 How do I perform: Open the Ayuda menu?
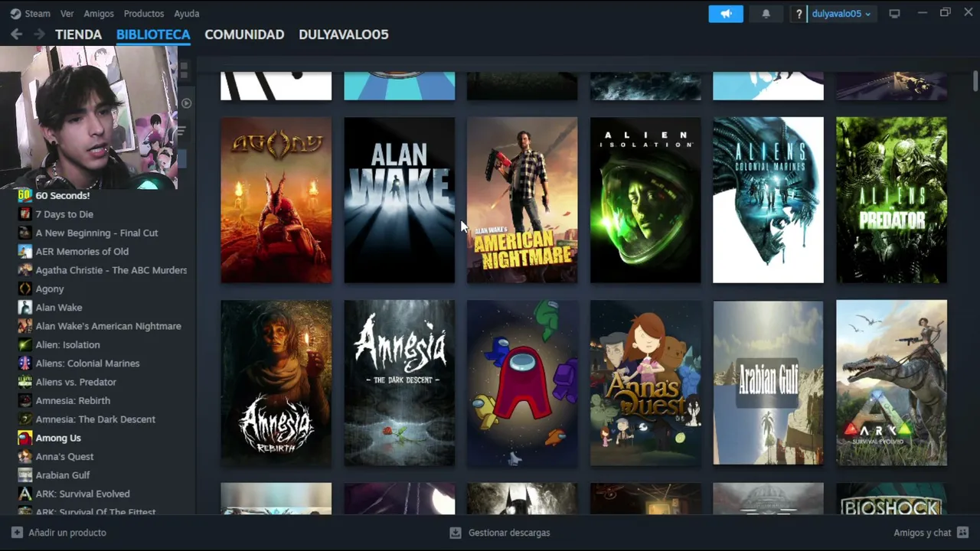pos(187,14)
